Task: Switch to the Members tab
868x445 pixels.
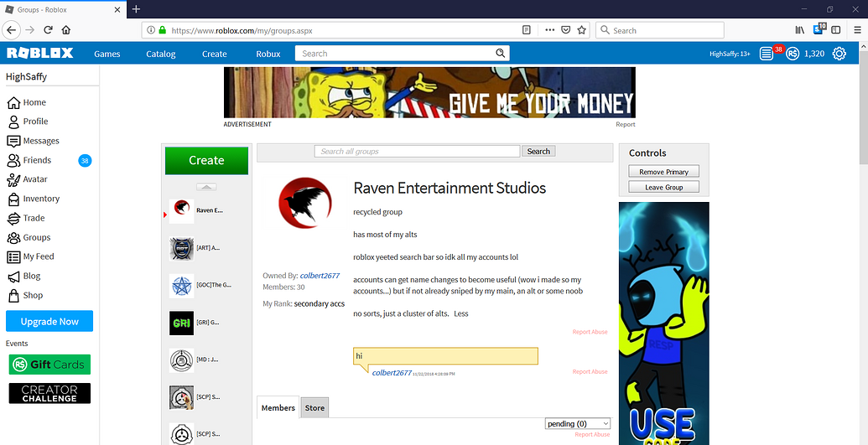Action: pyautogui.click(x=278, y=408)
